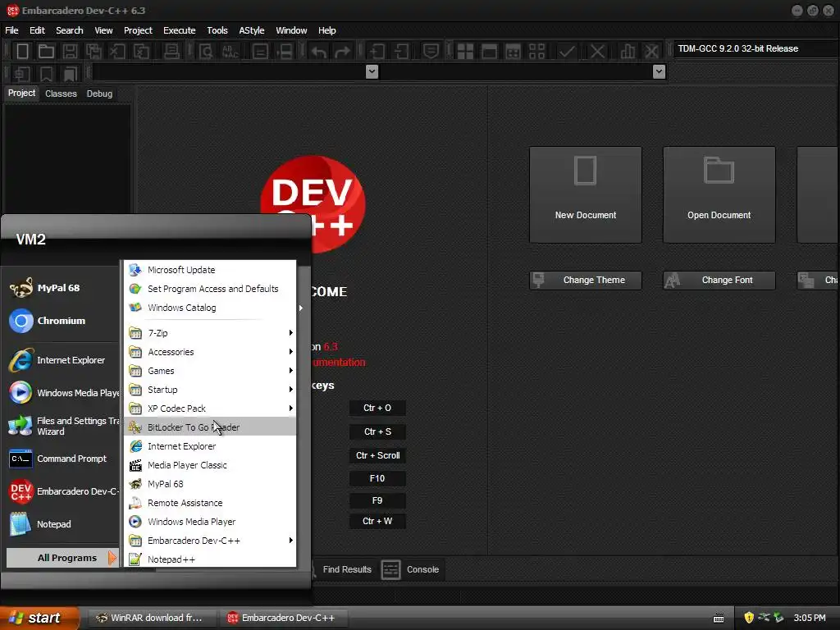Click the single bookmark toolbar icon
Screen dimensions: 840x630
tap(46, 73)
